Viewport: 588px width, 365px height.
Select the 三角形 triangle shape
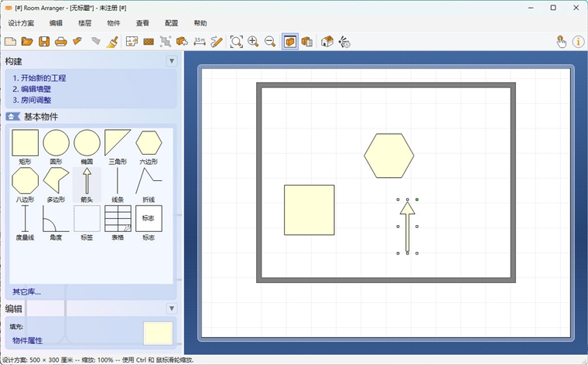[x=118, y=147]
